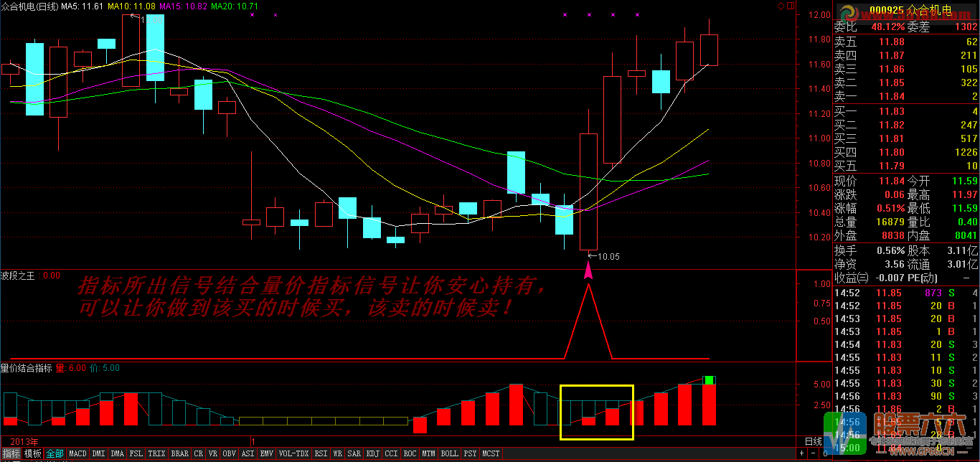Click the split-panel icon above the price axis
This screenshot has height=462, width=980.
click(x=791, y=5)
